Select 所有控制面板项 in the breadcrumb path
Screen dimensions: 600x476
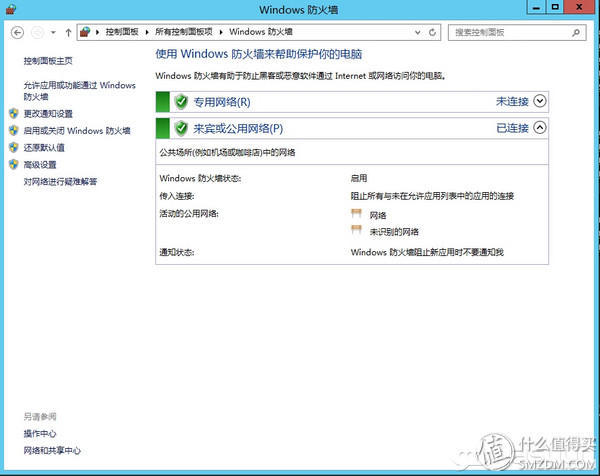[188, 32]
